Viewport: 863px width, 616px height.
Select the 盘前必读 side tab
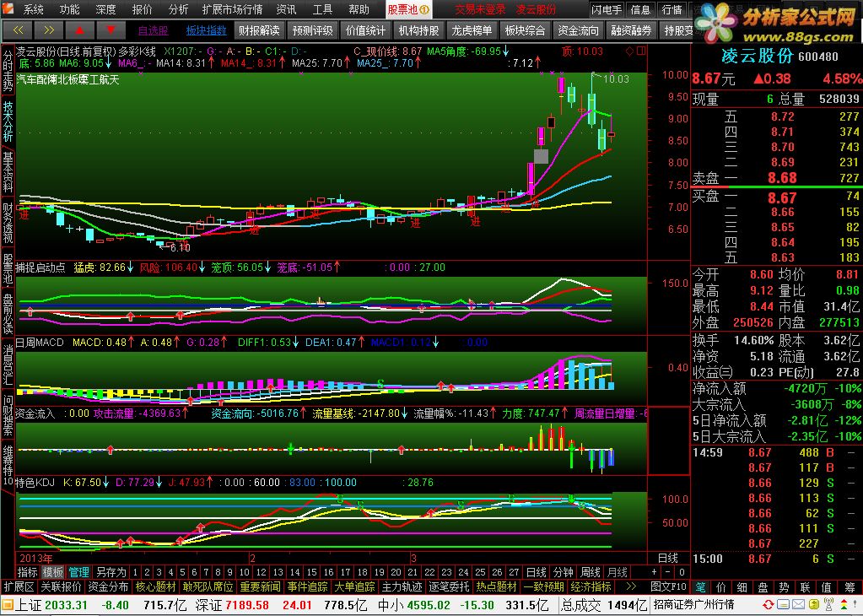click(8, 314)
